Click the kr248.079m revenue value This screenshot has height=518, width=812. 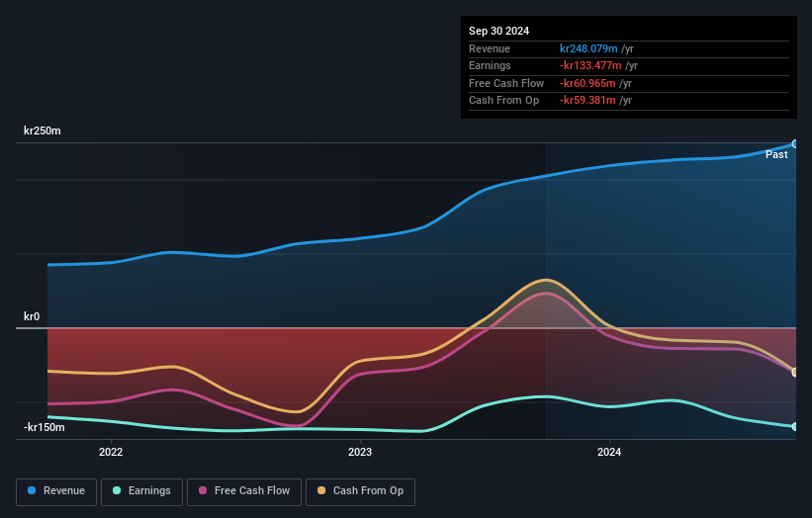click(588, 48)
